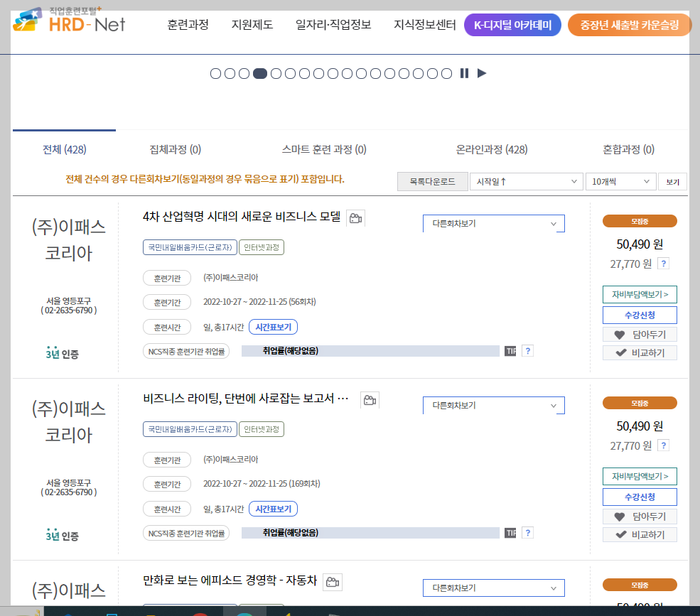Go to 중장년 새출발 카운슬링
Viewport: 700px width, 616px height.
pos(630,25)
